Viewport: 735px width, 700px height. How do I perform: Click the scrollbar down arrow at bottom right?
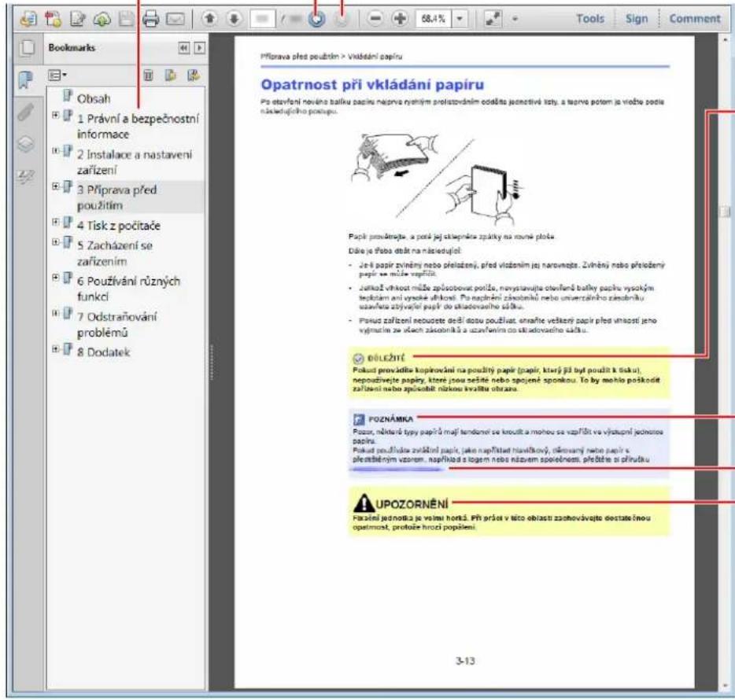726,687
